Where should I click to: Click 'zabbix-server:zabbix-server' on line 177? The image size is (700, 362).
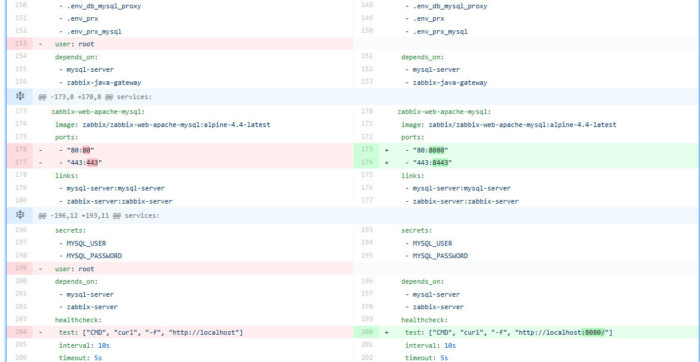point(465,201)
